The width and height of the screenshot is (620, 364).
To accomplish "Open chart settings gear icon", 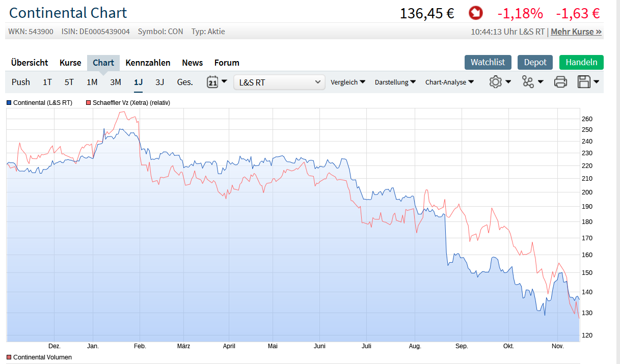I will point(496,81).
